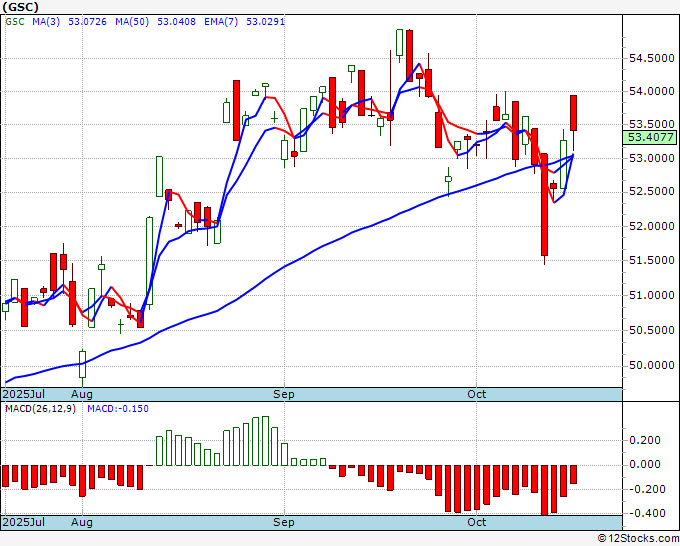The width and height of the screenshot is (680, 546).
Task: Click the 51.0000 price axis label
Action: click(x=651, y=295)
